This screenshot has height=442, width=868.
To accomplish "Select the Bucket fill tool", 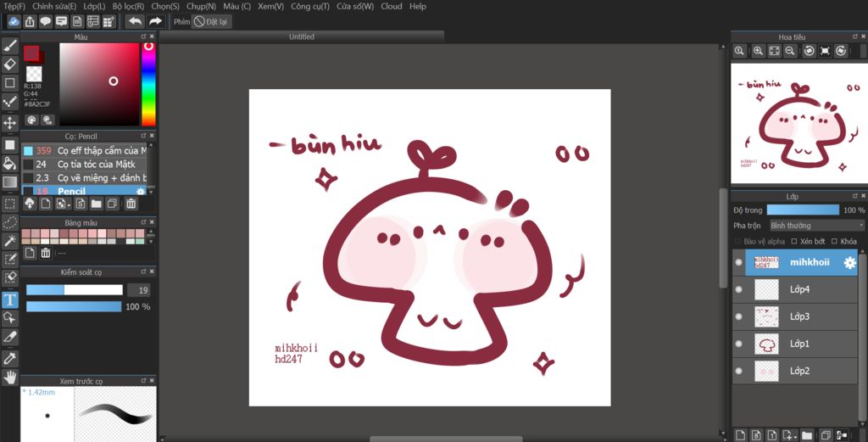I will [10, 163].
